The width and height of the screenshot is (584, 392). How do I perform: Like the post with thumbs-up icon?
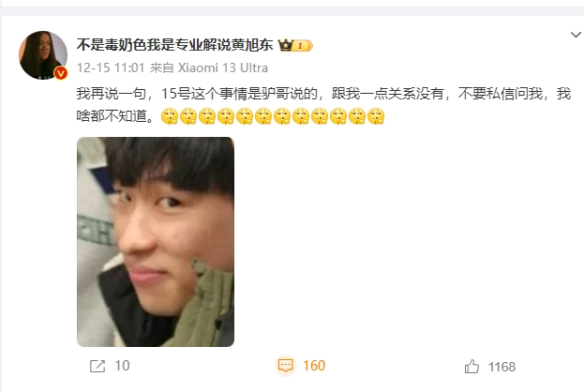pos(472,367)
